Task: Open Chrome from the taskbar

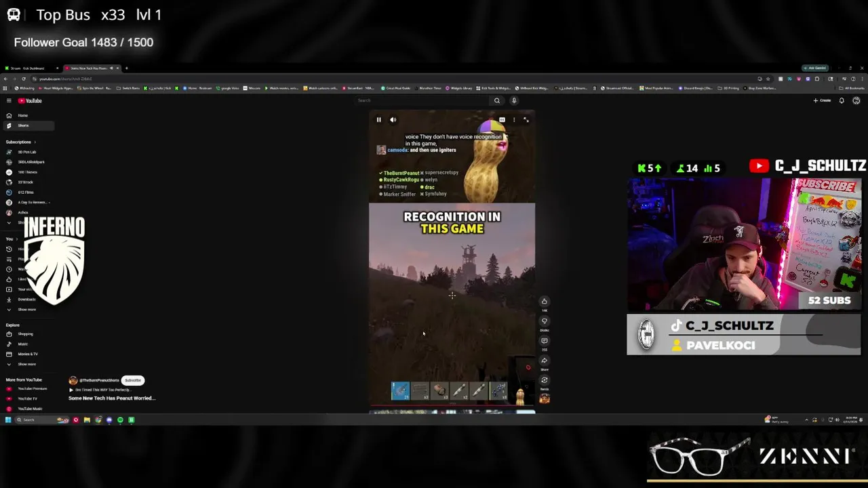Action: click(x=98, y=420)
